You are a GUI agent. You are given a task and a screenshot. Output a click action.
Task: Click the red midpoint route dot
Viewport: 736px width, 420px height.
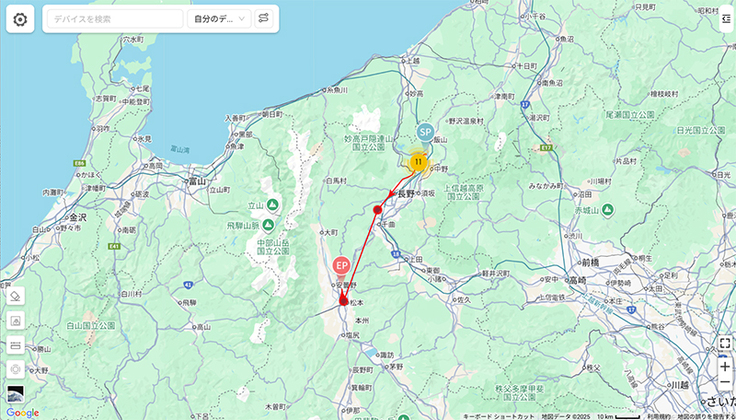(x=377, y=210)
